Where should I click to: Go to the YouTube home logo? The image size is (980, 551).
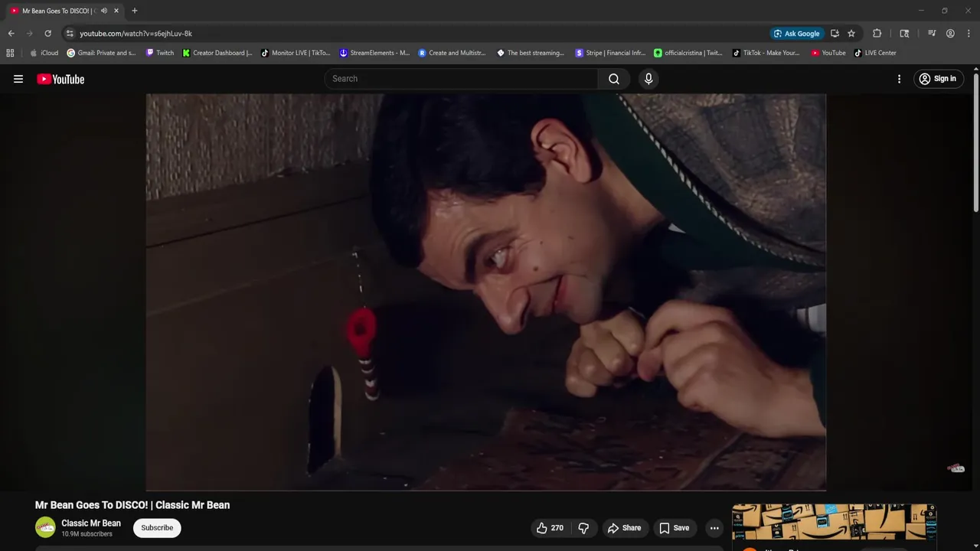pos(60,79)
